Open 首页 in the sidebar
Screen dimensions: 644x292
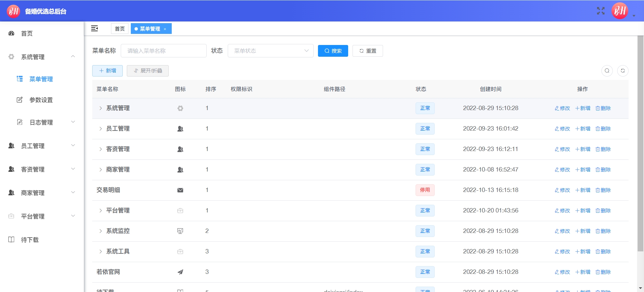click(42, 33)
